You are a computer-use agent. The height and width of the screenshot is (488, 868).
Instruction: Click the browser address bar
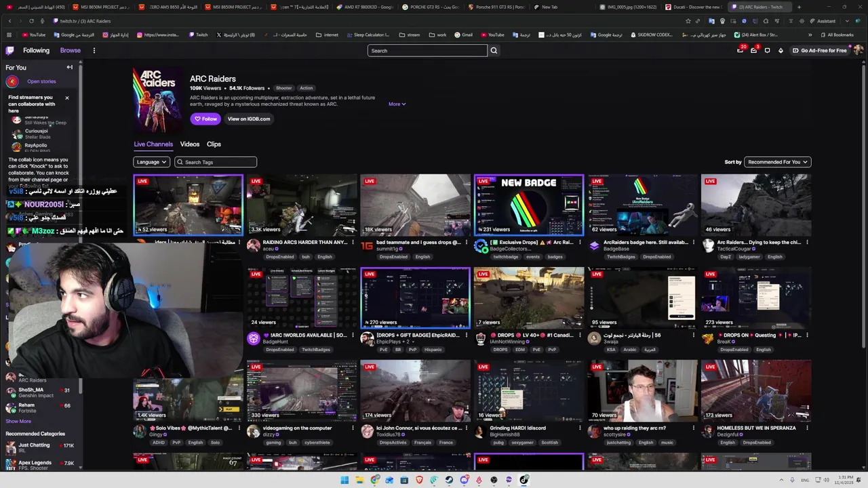coord(366,21)
